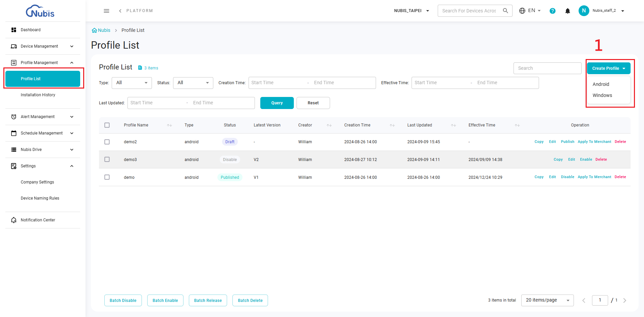
Task: Open Installation History in sidebar
Action: click(38, 95)
